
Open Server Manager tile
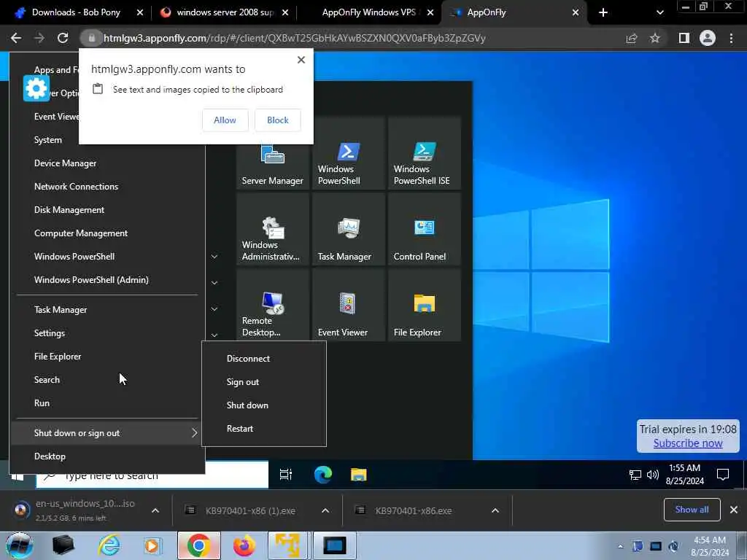273,155
